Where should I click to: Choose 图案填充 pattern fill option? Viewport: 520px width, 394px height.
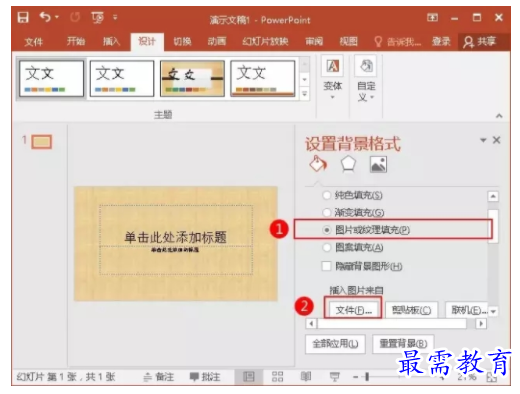(x=353, y=247)
